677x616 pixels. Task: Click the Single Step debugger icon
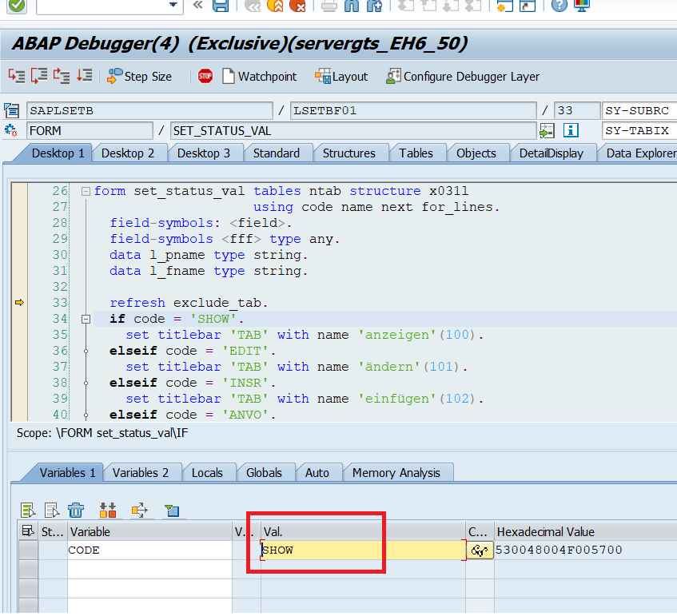click(17, 76)
